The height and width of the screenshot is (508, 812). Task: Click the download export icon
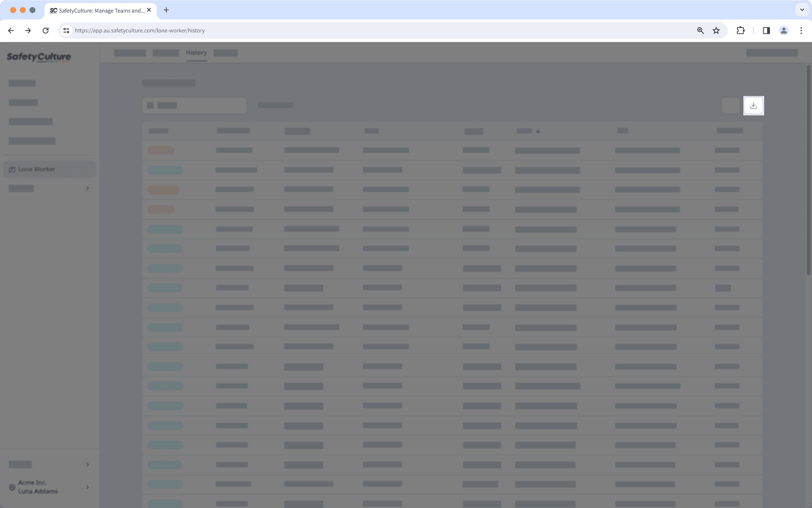(754, 105)
